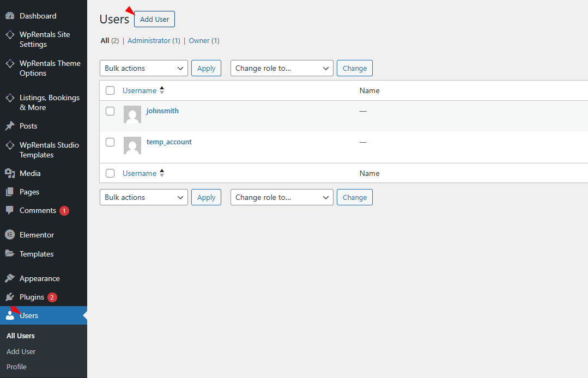Click the temp_account avatar thumbnail
Screen dimensions: 588x378
click(132, 145)
